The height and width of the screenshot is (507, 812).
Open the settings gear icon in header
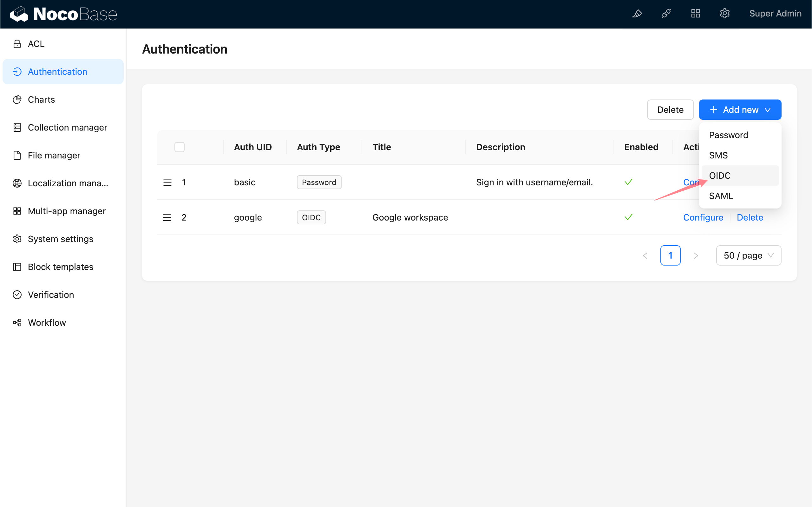724,14
